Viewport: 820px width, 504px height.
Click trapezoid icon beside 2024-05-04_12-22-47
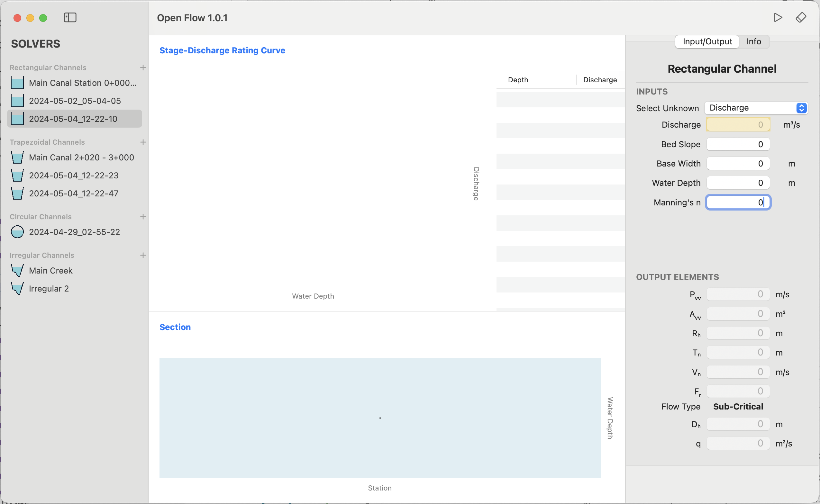[x=17, y=194]
